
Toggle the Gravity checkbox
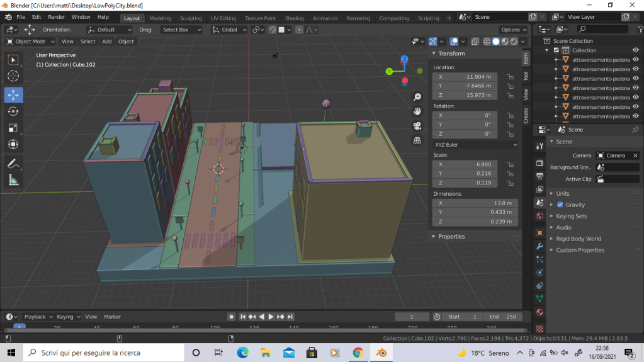pos(560,205)
